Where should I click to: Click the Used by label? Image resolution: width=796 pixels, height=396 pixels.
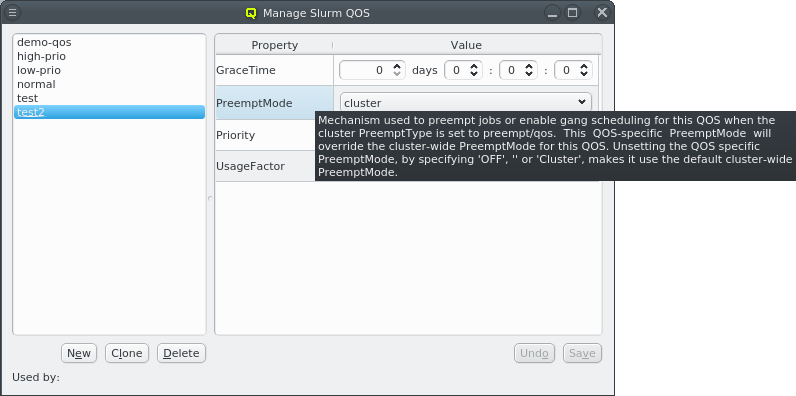[x=36, y=377]
